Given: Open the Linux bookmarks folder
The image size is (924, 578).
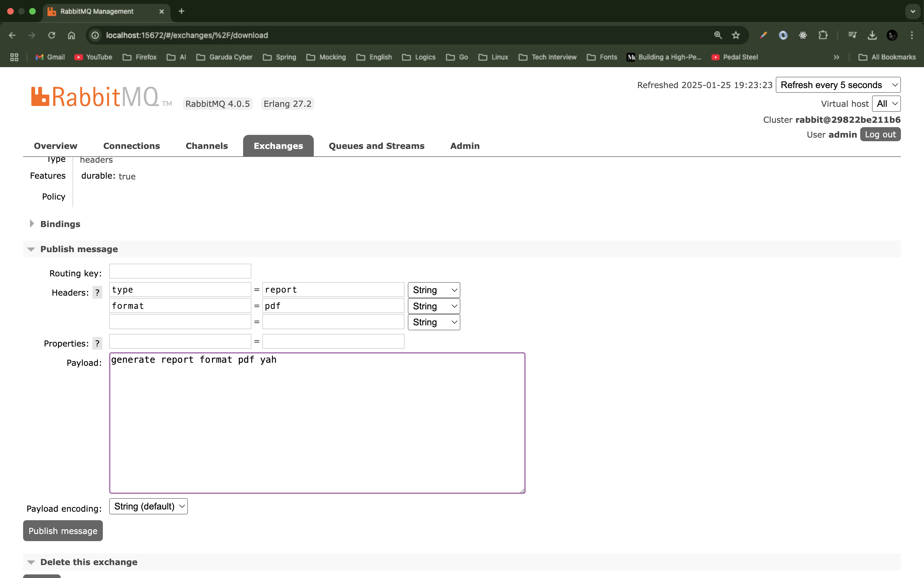Looking at the screenshot, I should (x=493, y=57).
